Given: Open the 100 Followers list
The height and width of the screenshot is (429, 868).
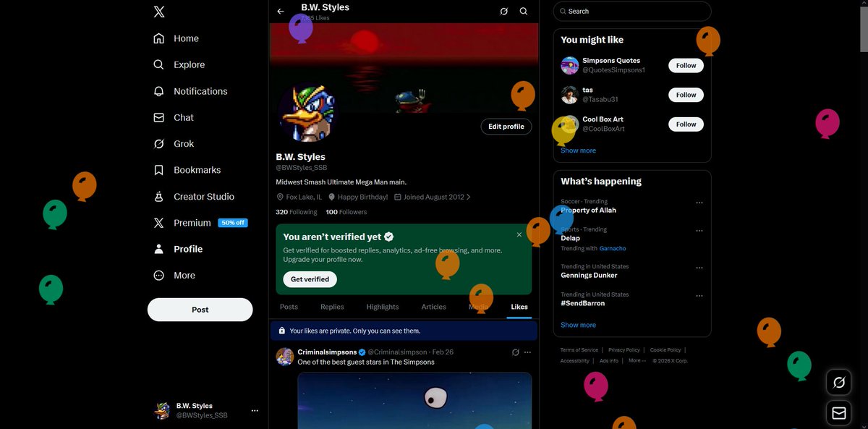Looking at the screenshot, I should click(x=346, y=212).
